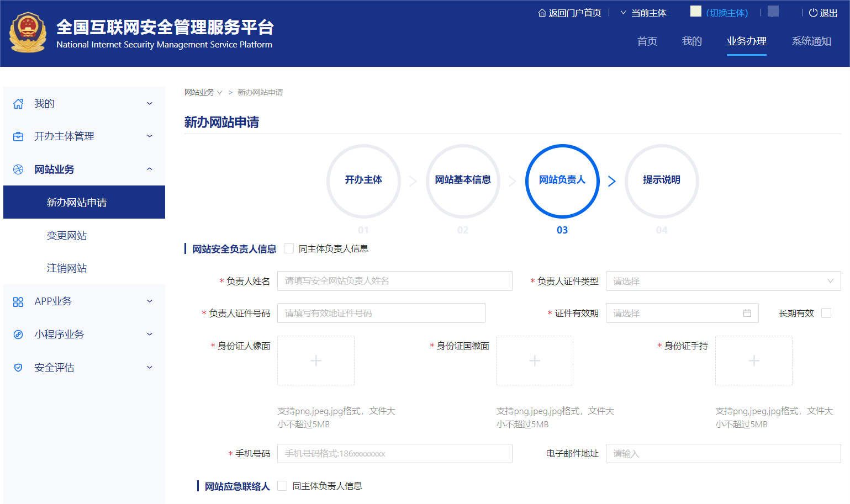Open the 证件有效期 date picker
This screenshot has width=850, height=504.
point(682,313)
